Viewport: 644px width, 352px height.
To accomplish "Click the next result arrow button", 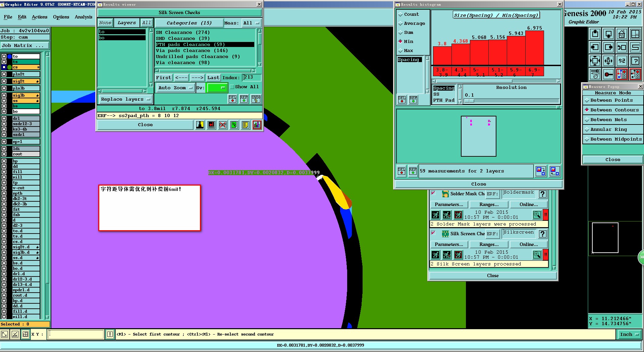I will pyautogui.click(x=198, y=78).
